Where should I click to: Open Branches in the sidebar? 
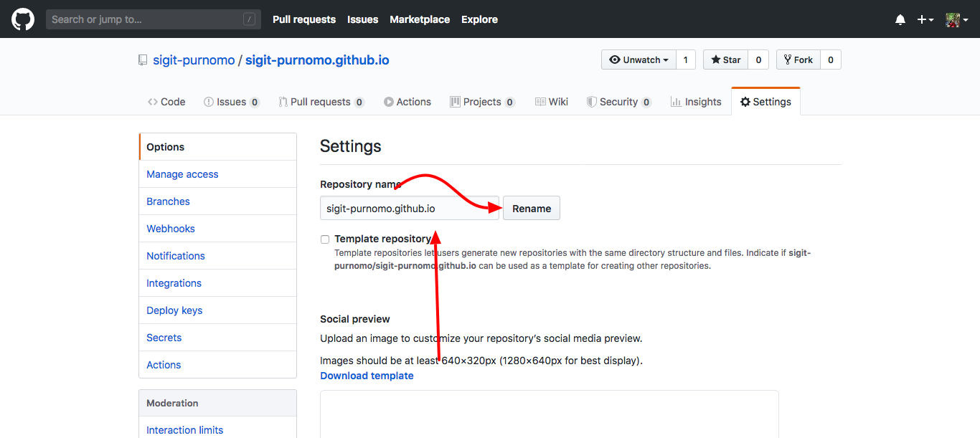[x=217, y=201]
